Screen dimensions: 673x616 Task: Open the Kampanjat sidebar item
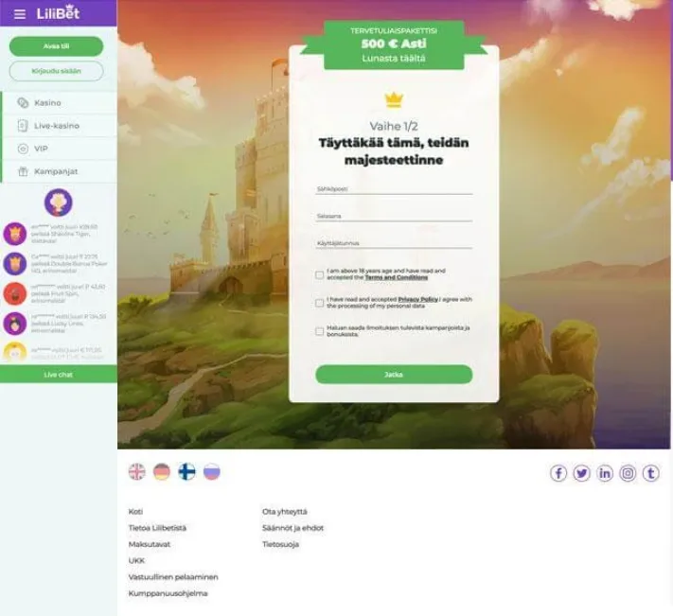pyautogui.click(x=60, y=171)
